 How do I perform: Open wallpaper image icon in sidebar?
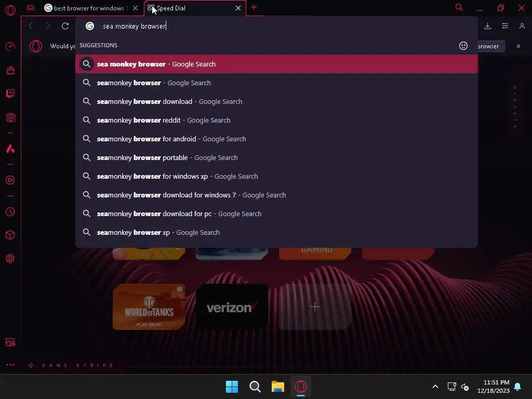tap(10, 342)
